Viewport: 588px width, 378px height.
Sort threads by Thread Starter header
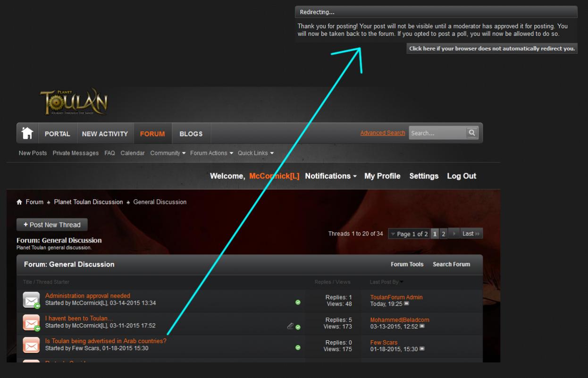pos(52,282)
